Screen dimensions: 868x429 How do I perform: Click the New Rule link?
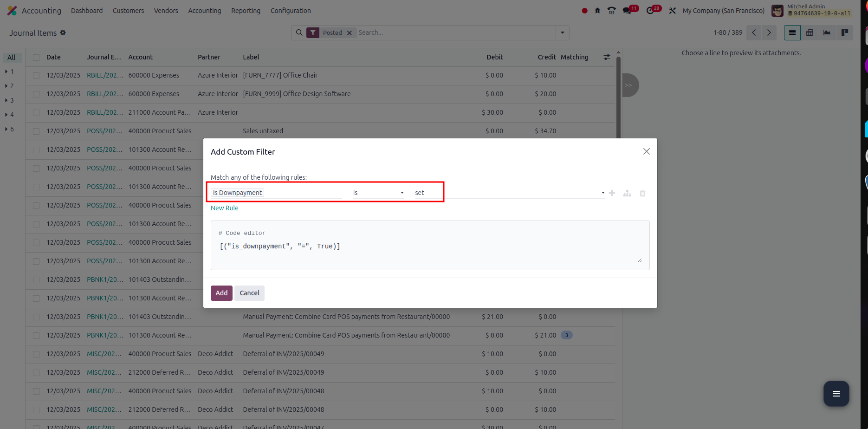click(x=225, y=208)
